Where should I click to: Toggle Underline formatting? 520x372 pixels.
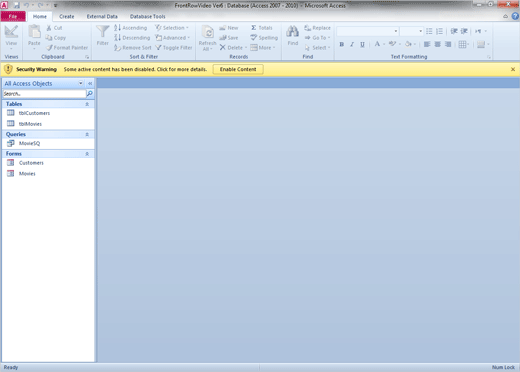[362, 44]
